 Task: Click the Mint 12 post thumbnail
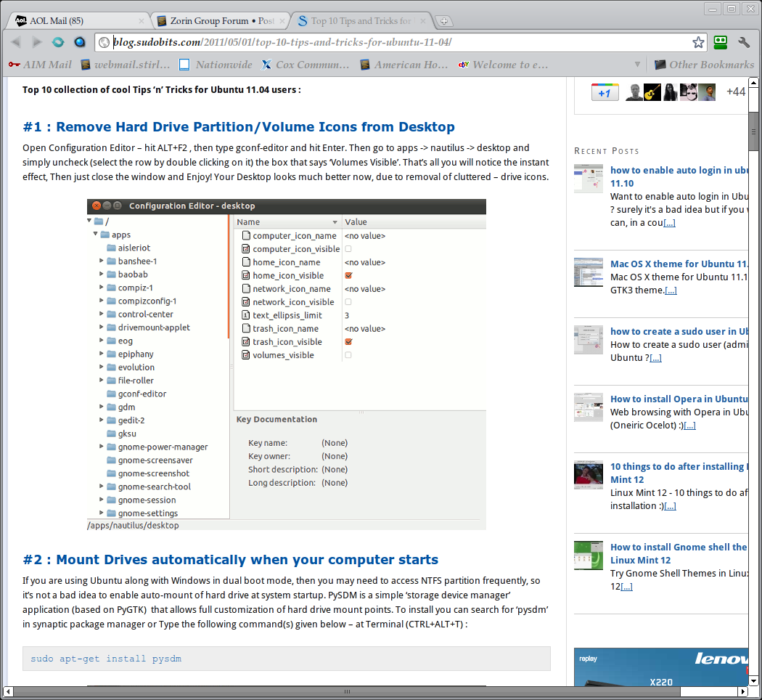tap(589, 474)
